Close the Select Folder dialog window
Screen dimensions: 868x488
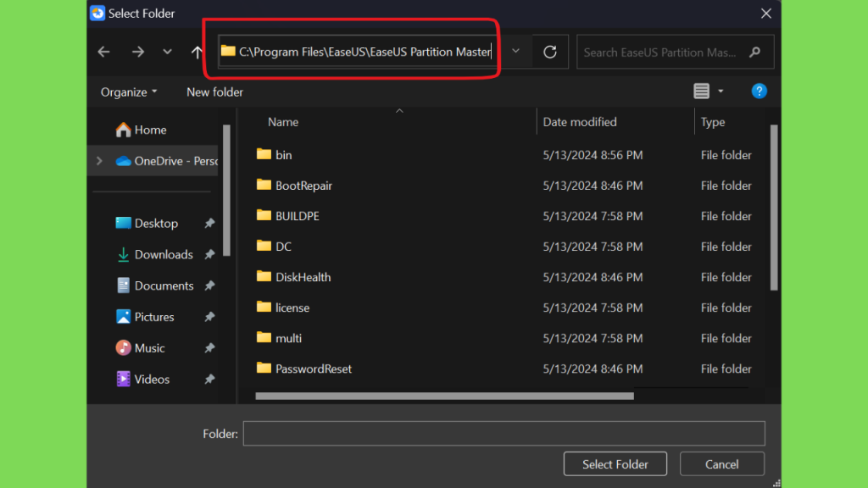tap(766, 14)
